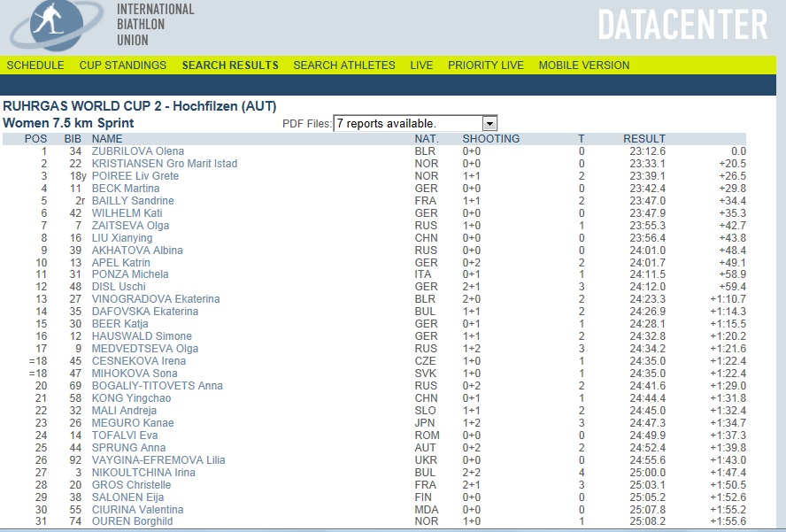
Task: Click result time 24:12.0 for DISL
Action: pyautogui.click(x=648, y=287)
